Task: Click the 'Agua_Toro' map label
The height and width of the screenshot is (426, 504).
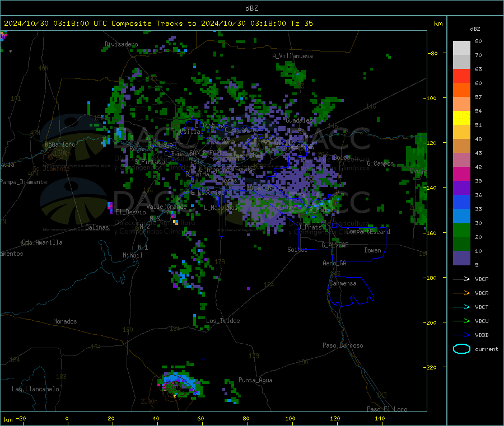Action: (x=60, y=144)
